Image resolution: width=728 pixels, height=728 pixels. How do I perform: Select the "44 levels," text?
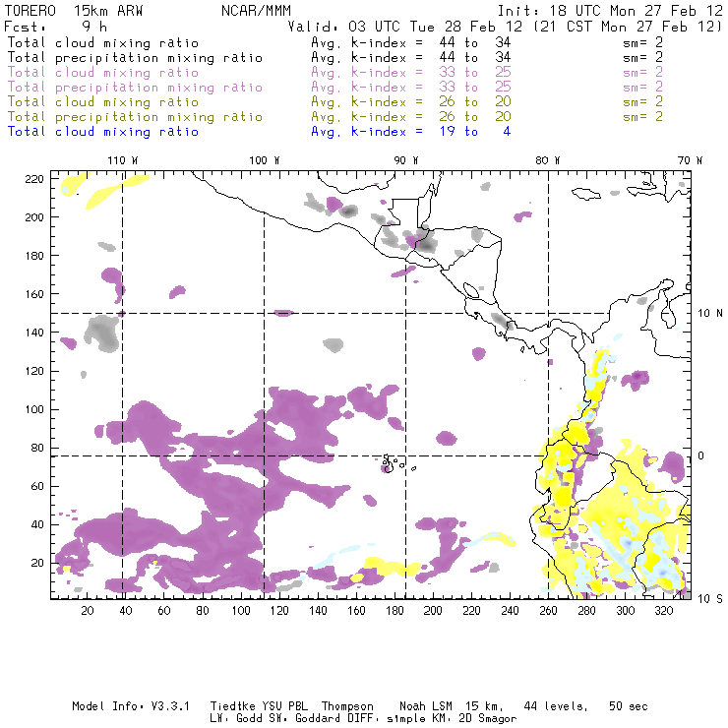[x=556, y=706]
